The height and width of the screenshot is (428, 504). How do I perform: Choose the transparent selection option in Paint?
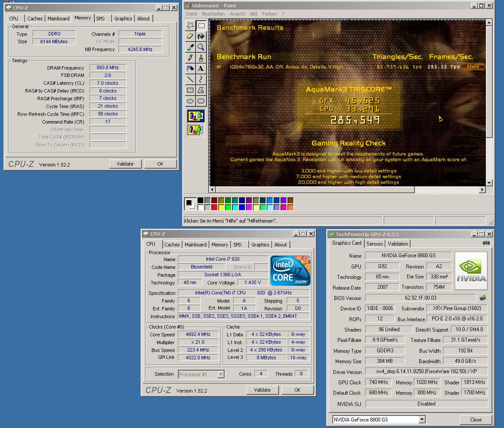(x=196, y=130)
